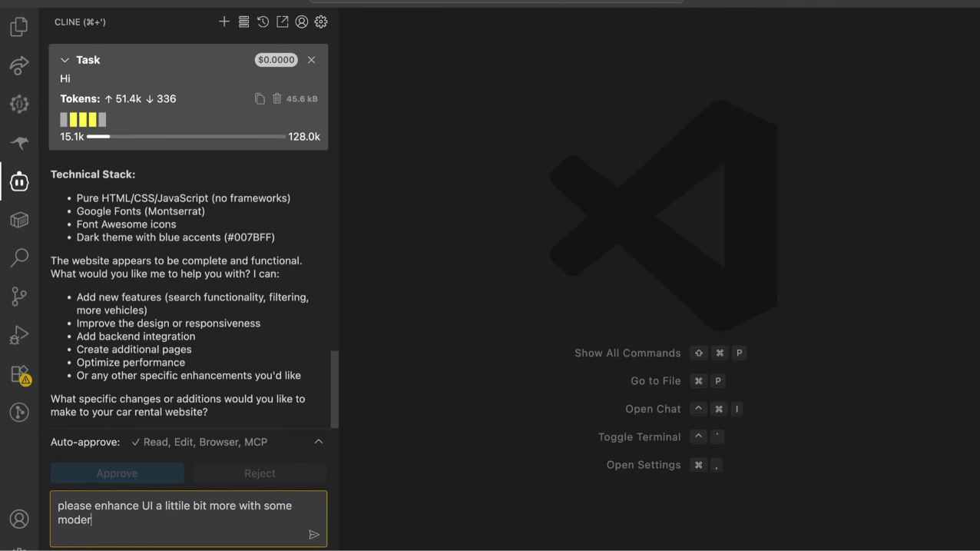Viewport: 980px width, 551px height.
Task: Click 'Open Chat' shortcut text
Action: pos(653,409)
